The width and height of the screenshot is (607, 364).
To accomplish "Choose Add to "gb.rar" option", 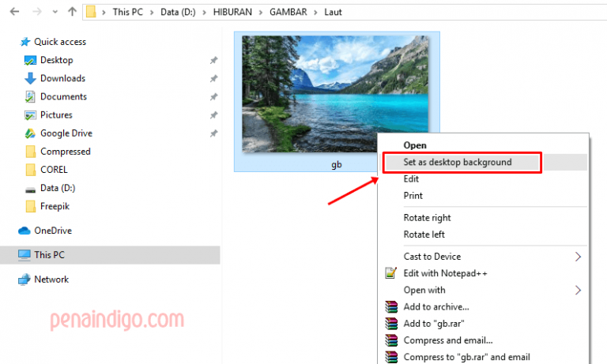I will click(x=434, y=324).
